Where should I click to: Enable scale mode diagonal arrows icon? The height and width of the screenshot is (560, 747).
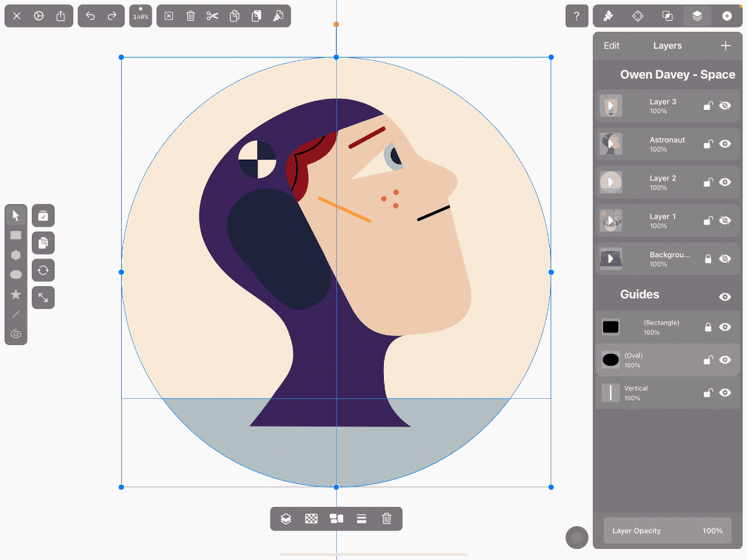tap(43, 297)
